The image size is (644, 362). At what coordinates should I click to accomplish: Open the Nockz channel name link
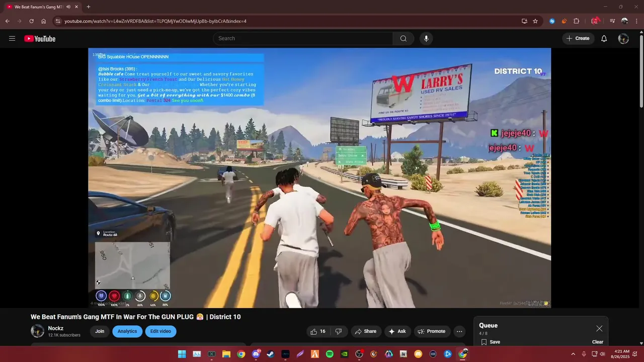(56, 328)
